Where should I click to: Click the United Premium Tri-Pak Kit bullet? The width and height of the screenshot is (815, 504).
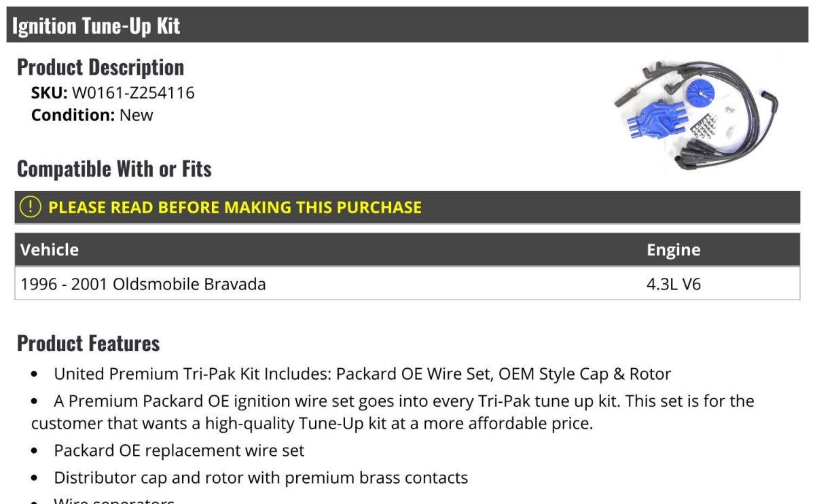tap(362, 374)
